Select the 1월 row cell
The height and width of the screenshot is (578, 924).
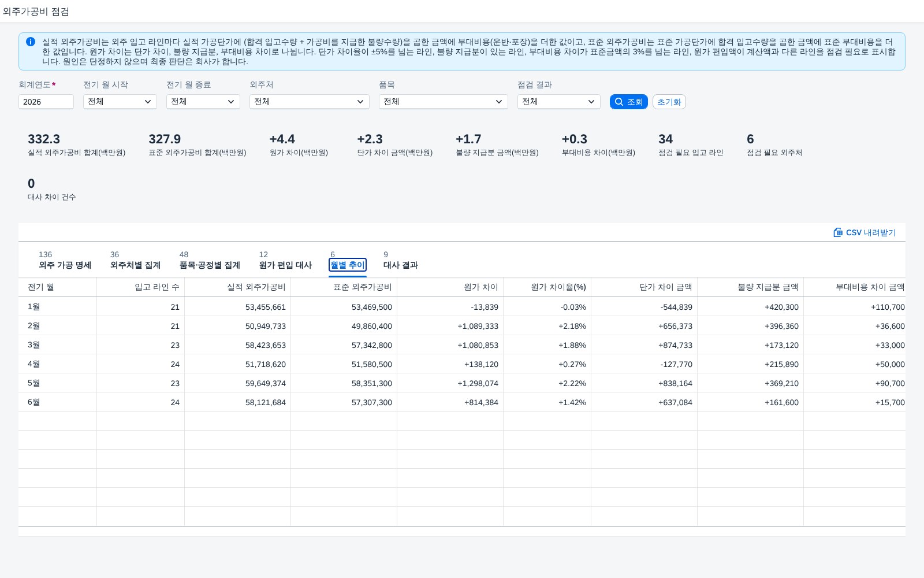click(x=58, y=307)
